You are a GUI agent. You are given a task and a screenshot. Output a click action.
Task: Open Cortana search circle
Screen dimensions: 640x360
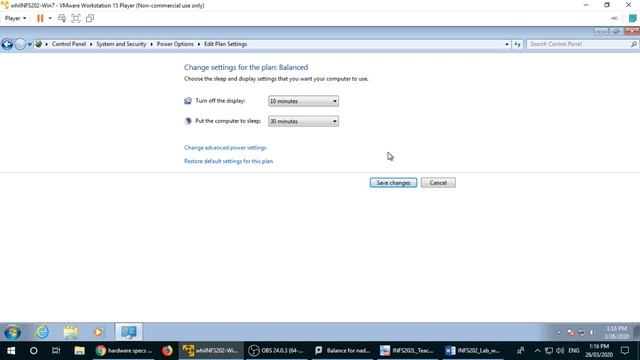[x=33, y=351]
